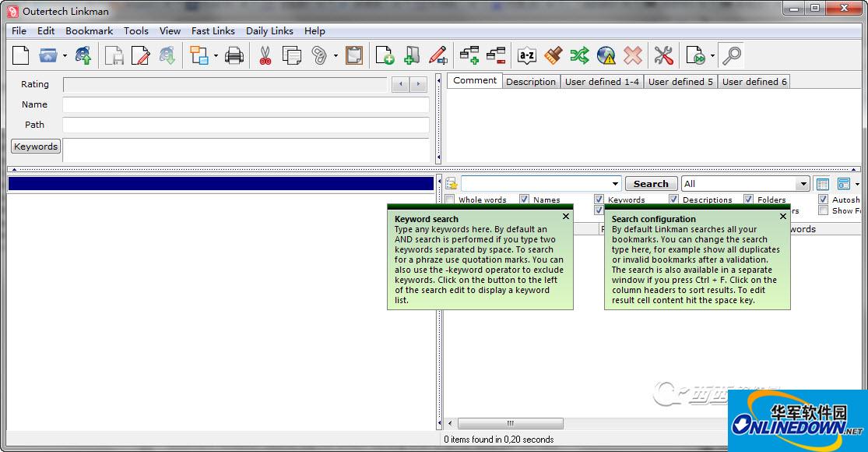Screen dimensions: 868x452
Task: Close the Keyword search tooltip
Action: [x=566, y=217]
